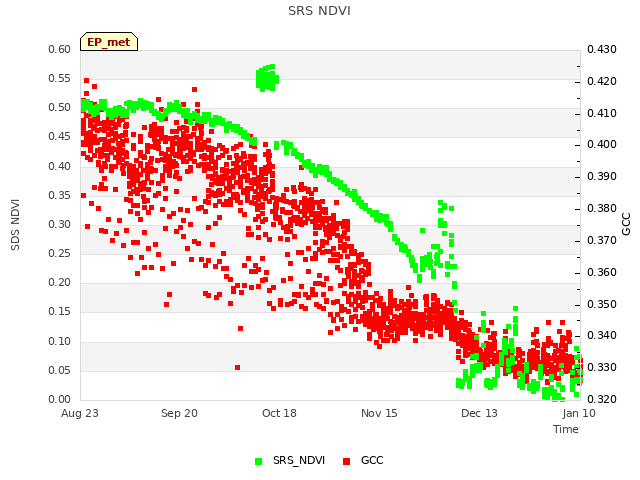Click the Dec 13 date tick label
The image size is (640, 480).
pos(479,413)
